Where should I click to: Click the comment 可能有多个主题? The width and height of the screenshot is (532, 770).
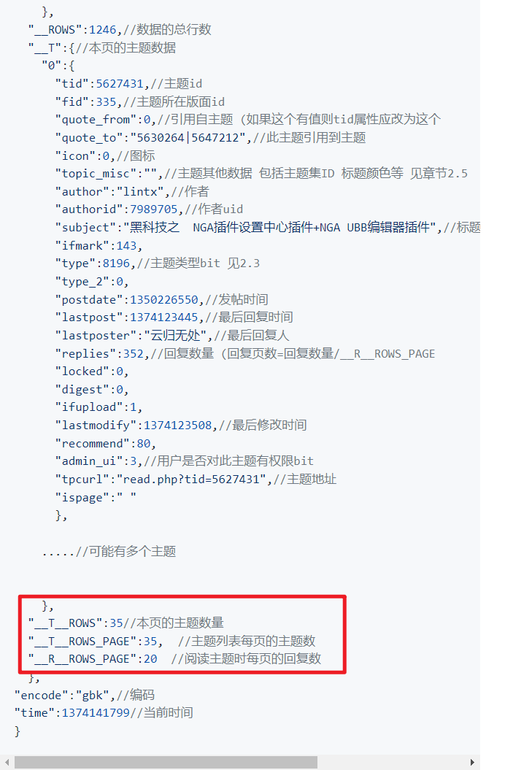(x=132, y=552)
